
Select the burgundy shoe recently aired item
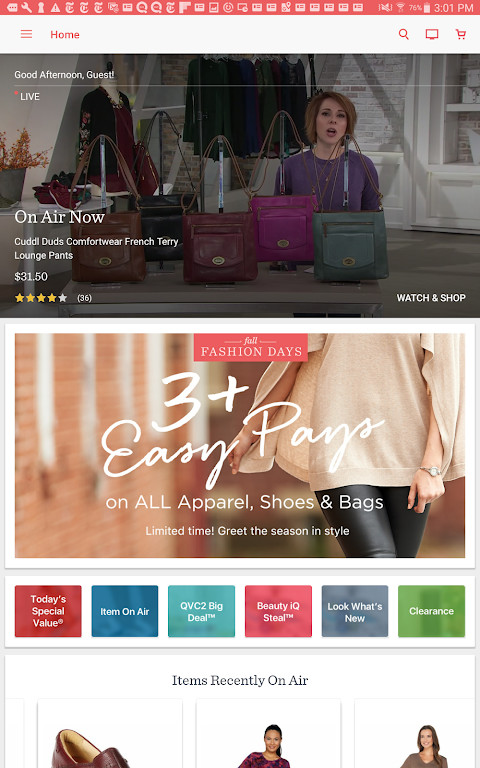click(x=110, y=734)
